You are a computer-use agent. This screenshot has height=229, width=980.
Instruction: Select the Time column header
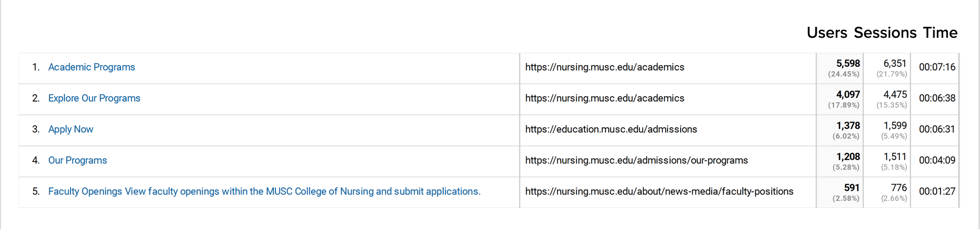pyautogui.click(x=940, y=33)
